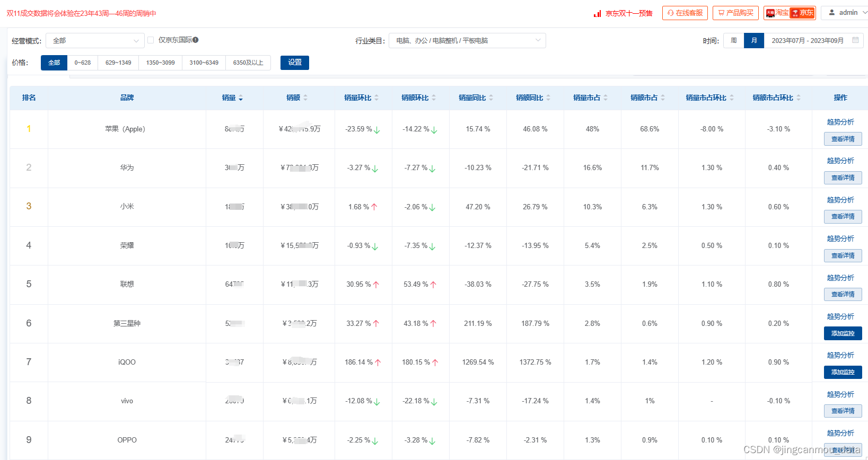The width and height of the screenshot is (868, 460).
Task: Open online customer service (在线客服)
Action: point(685,13)
